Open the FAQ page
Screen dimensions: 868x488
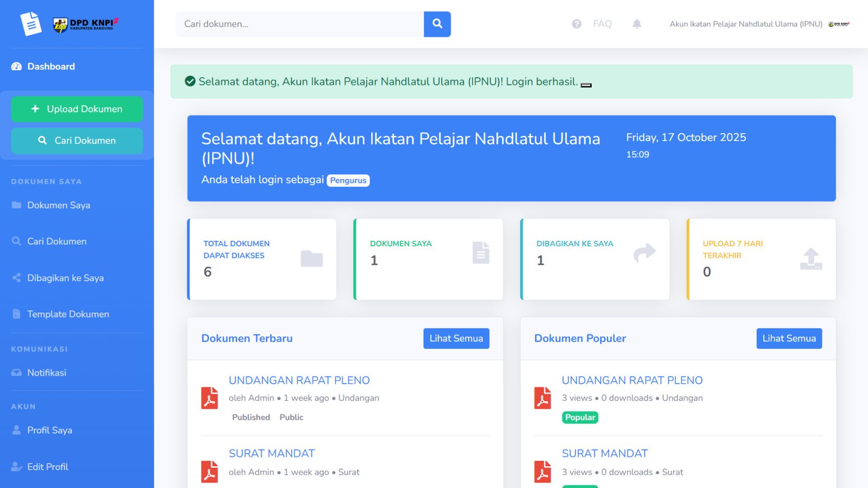click(602, 24)
